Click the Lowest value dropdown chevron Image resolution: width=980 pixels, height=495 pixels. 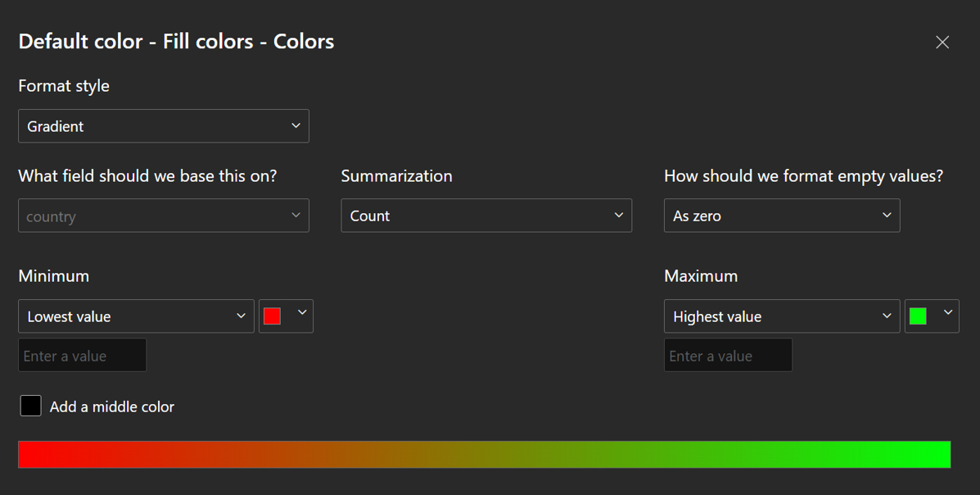point(242,316)
